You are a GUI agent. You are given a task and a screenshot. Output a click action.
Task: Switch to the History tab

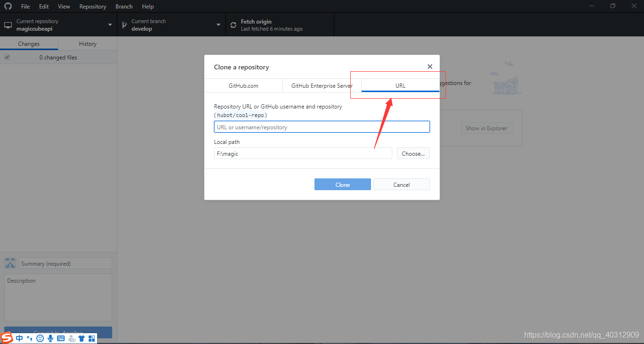[x=88, y=43]
